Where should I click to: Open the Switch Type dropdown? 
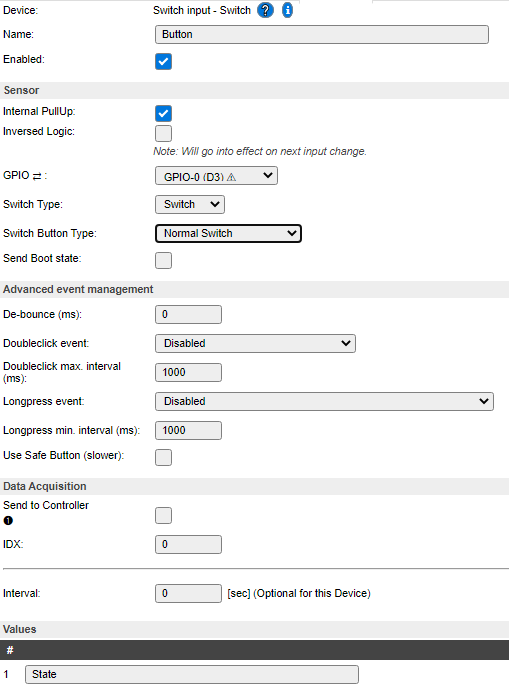point(190,204)
